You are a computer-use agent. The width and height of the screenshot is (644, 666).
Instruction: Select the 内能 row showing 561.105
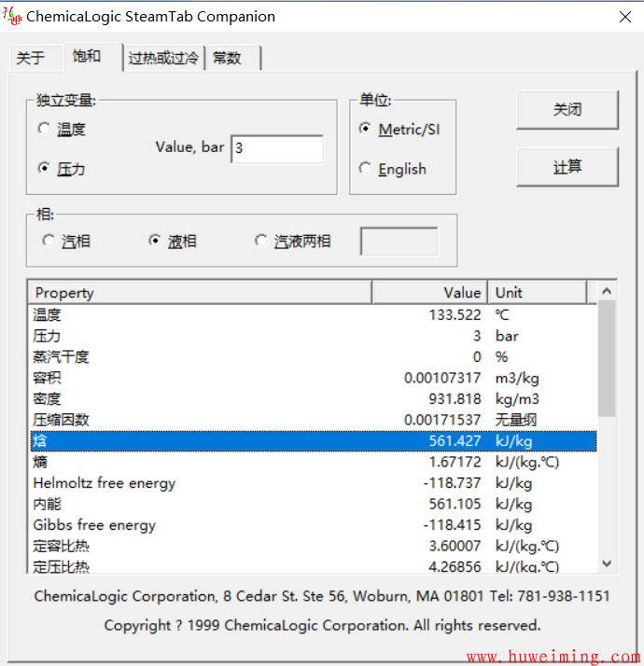pos(314,504)
